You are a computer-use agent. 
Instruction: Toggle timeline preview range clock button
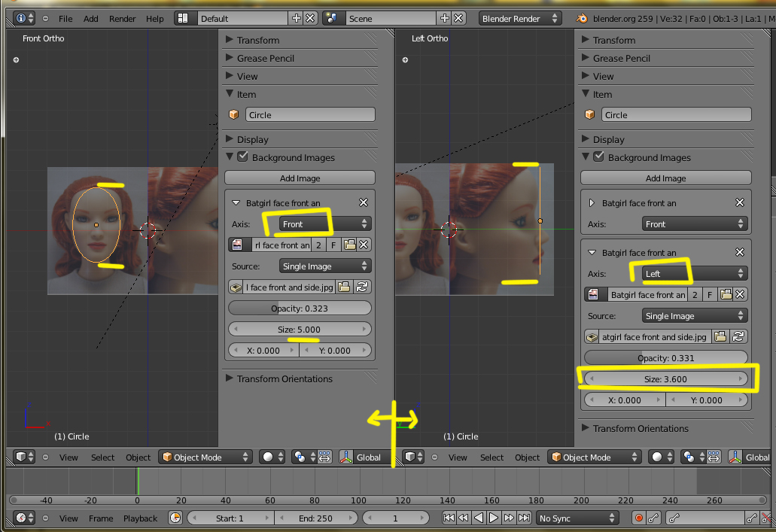pyautogui.click(x=175, y=518)
